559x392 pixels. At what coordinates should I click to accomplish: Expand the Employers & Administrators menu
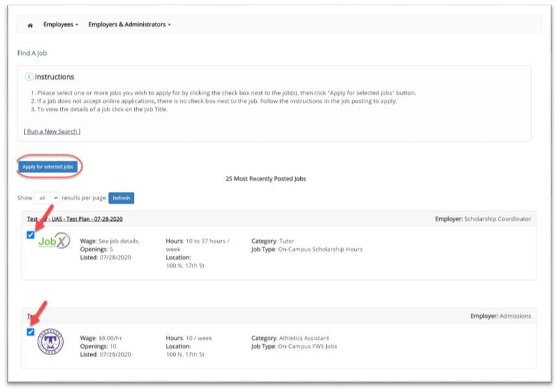tap(129, 25)
